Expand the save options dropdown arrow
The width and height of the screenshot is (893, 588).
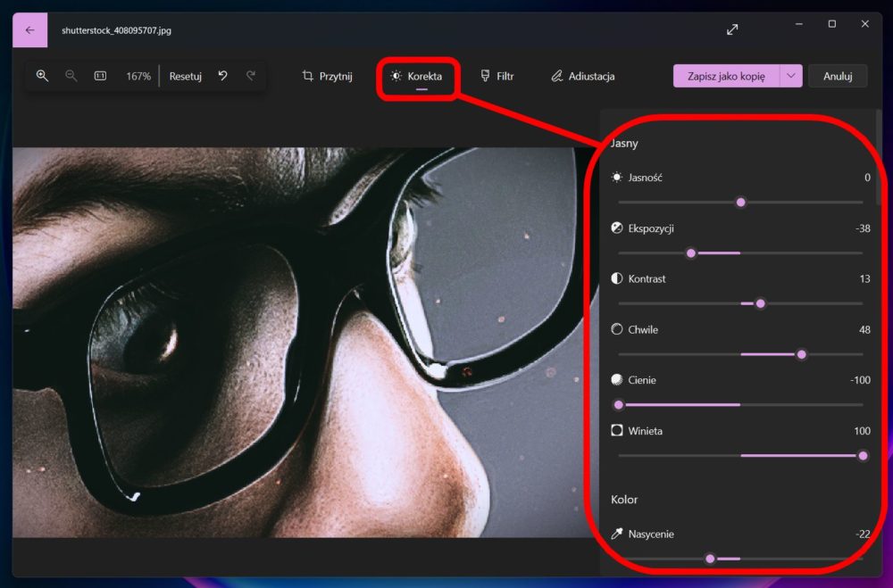[x=791, y=76]
